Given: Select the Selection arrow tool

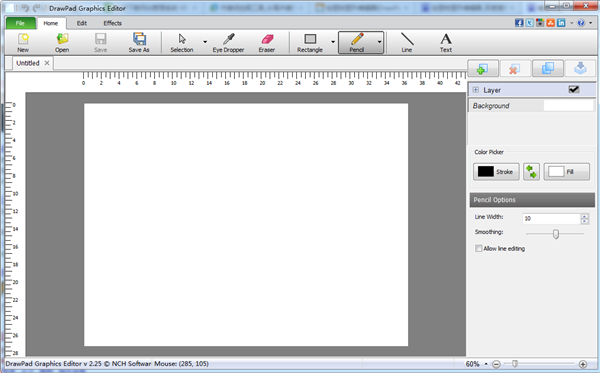Looking at the screenshot, I should [182, 42].
